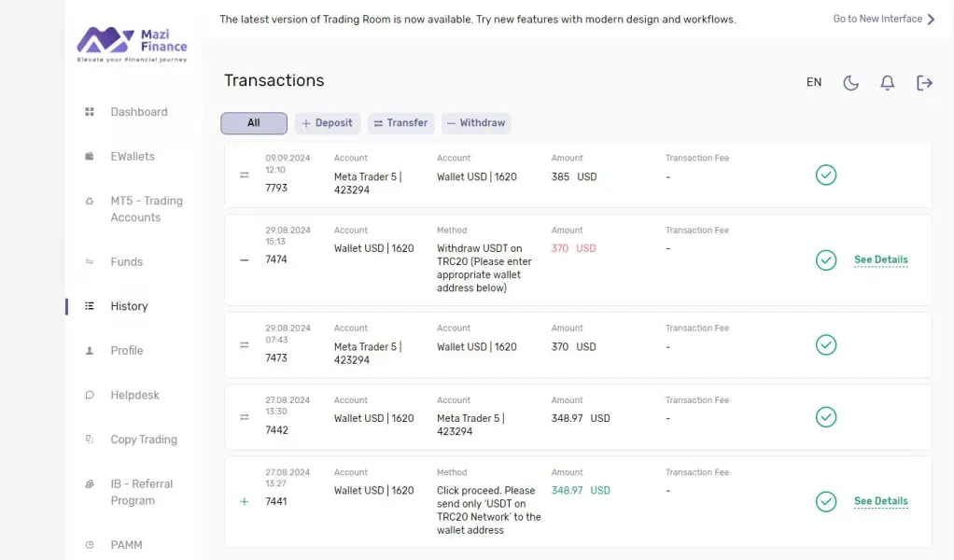Open the Dashboard sidebar item
954x560 pixels.
pos(138,112)
